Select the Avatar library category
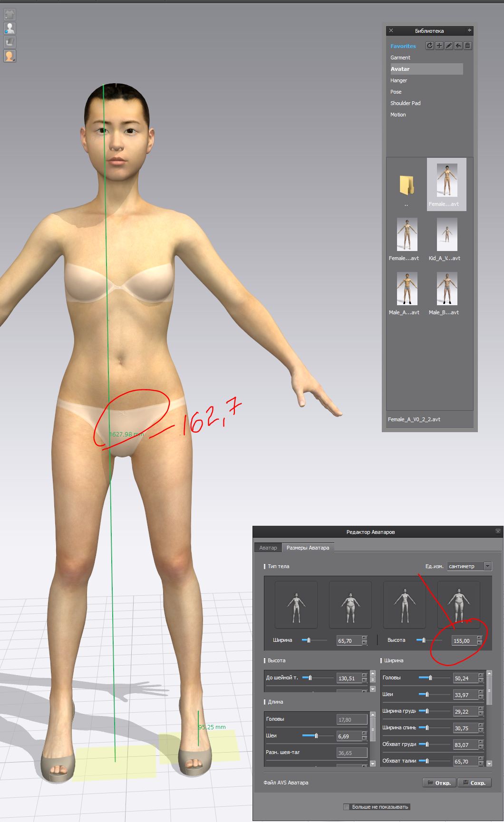 [426, 69]
